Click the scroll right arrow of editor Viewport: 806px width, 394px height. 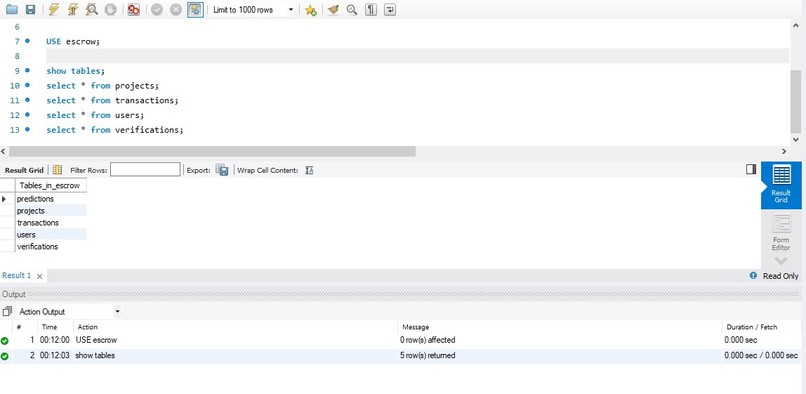[x=784, y=151]
